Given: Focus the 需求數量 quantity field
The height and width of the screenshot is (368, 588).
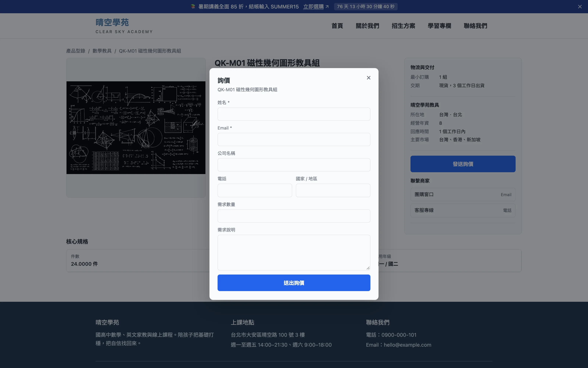Looking at the screenshot, I should [294, 216].
